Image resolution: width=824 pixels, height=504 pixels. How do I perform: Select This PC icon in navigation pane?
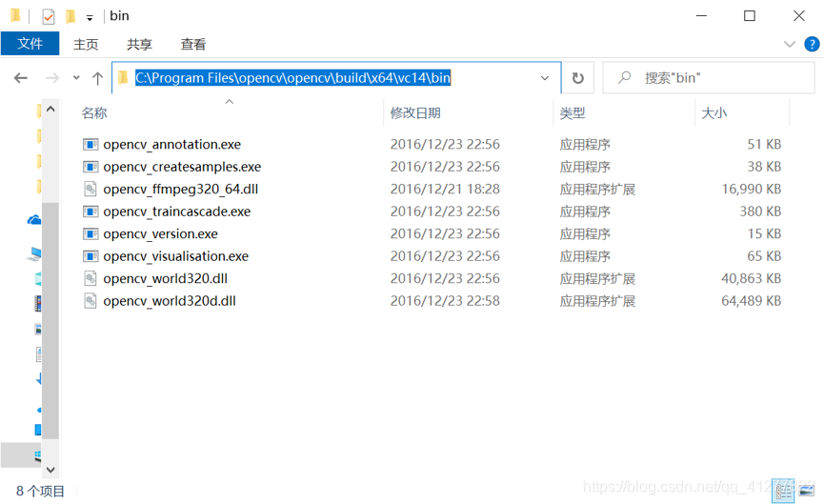pyautogui.click(x=34, y=254)
